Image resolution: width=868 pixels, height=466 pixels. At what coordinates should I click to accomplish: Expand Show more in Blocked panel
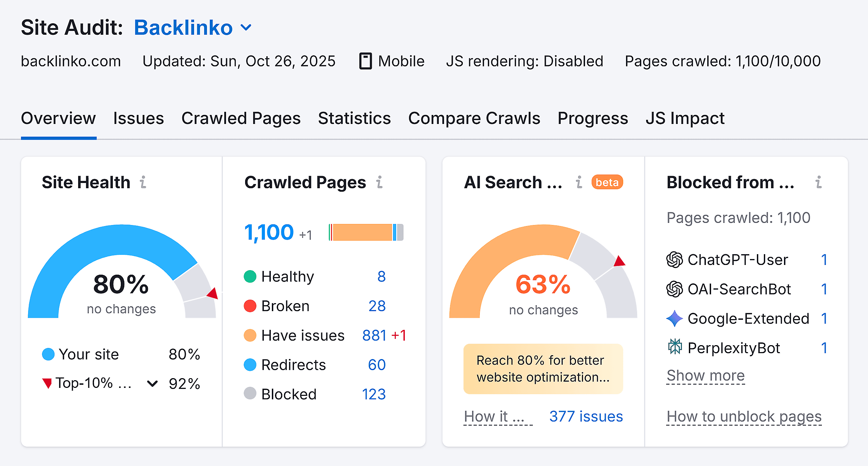click(706, 375)
